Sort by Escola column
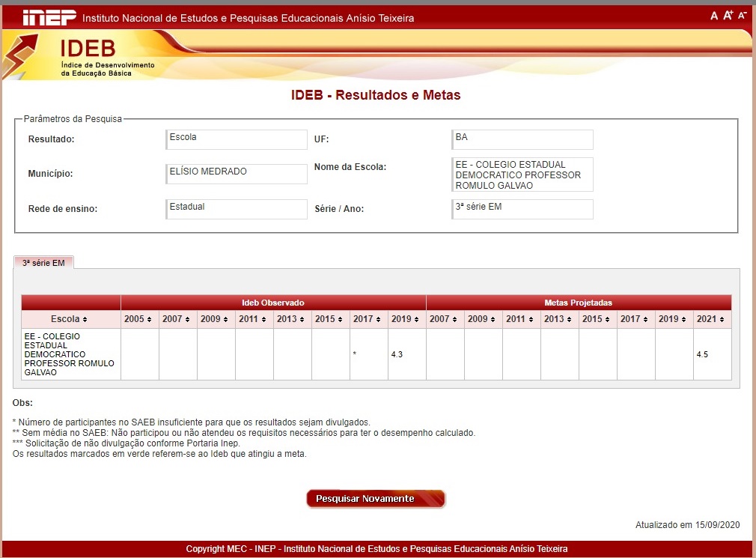Viewport: 756px width, 558px height. click(71, 319)
